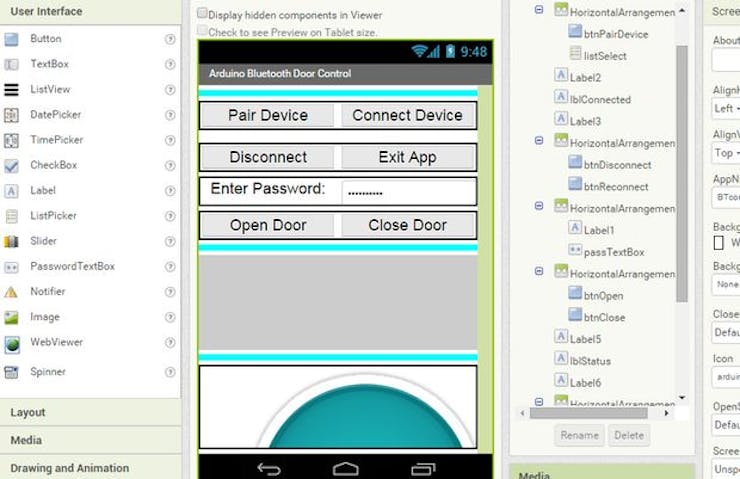The width and height of the screenshot is (740, 479).
Task: Open help for the Button component
Action: (x=170, y=39)
